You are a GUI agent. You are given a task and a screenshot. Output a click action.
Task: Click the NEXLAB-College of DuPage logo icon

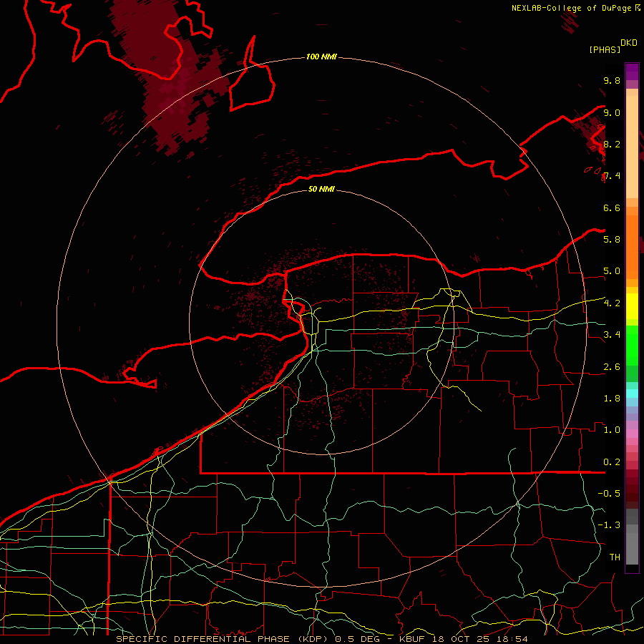pos(637,8)
